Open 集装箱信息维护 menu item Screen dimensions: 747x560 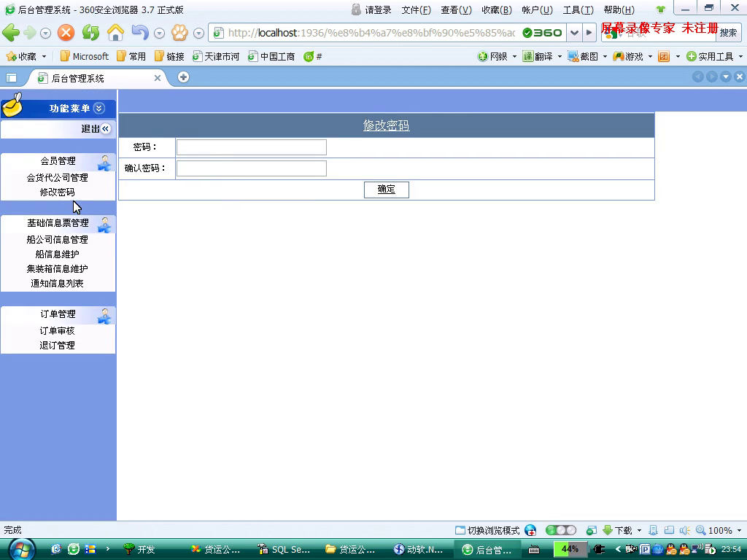(x=57, y=268)
